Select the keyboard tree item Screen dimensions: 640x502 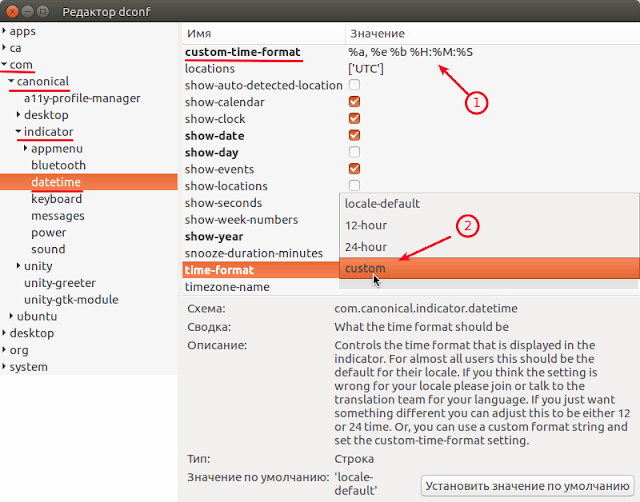tap(56, 199)
